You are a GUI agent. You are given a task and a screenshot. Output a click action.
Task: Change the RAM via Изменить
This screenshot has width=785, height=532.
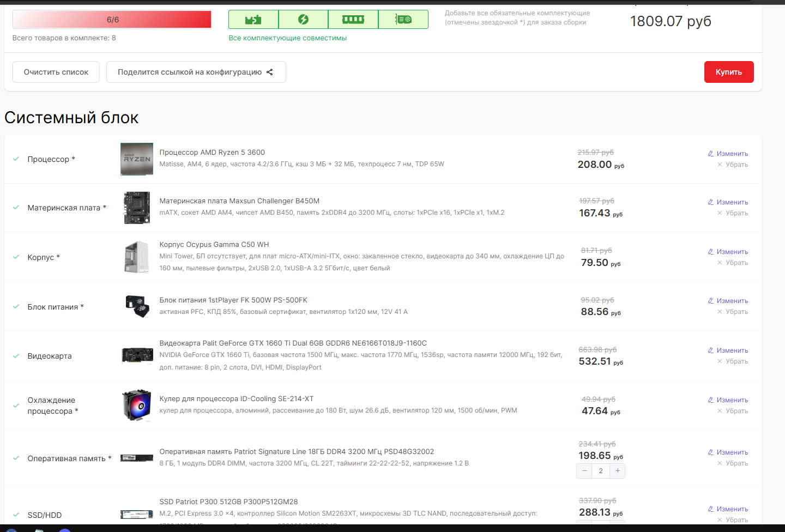(728, 452)
